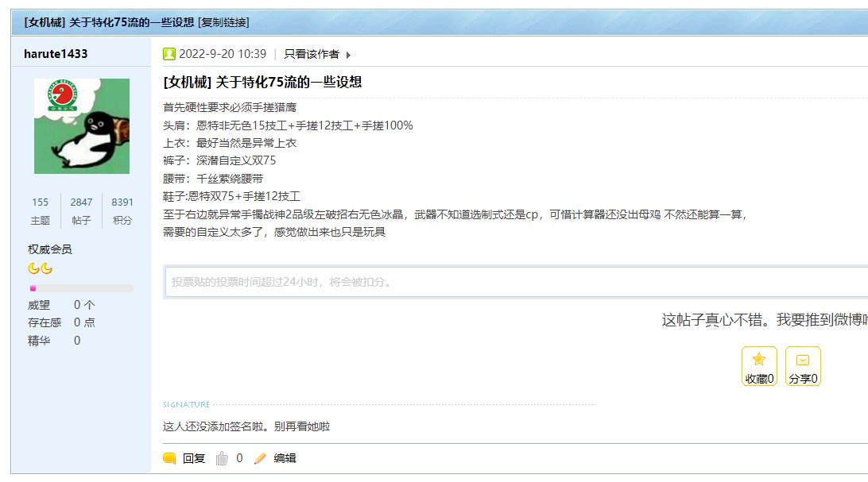This screenshot has height=482, width=868.
Task: Click the 威望 0 个 stat row
Action: [61, 305]
